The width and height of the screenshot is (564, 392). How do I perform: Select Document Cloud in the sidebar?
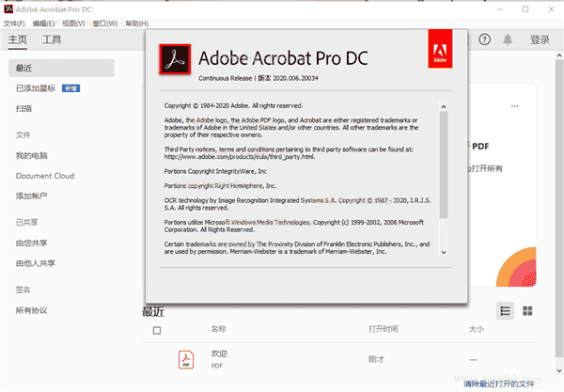pyautogui.click(x=45, y=176)
